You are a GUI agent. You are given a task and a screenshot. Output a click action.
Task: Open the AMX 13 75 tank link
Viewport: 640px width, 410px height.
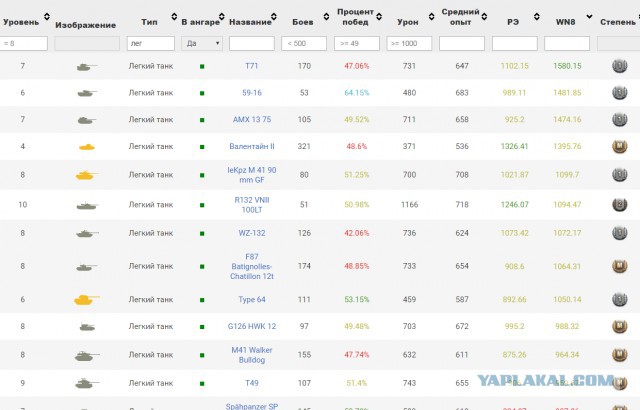click(251, 120)
